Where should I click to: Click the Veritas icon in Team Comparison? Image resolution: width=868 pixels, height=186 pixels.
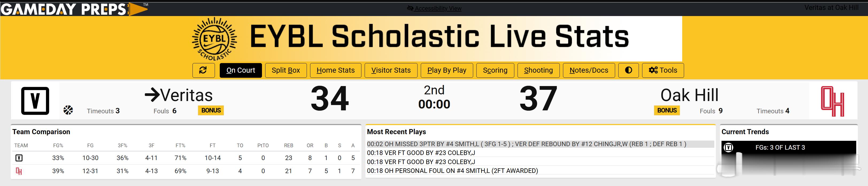(x=19, y=158)
